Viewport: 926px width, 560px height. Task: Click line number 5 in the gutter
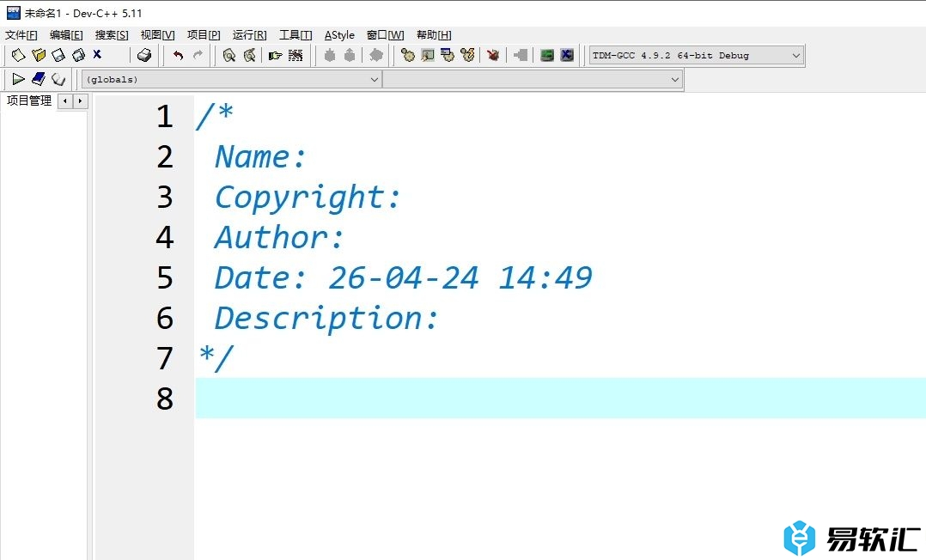tap(165, 277)
